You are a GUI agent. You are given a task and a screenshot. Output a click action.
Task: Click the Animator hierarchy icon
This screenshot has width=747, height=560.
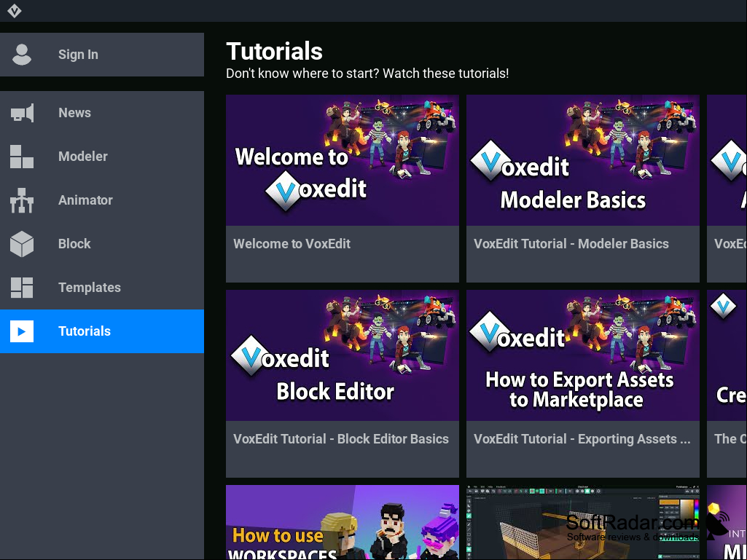[x=22, y=200]
